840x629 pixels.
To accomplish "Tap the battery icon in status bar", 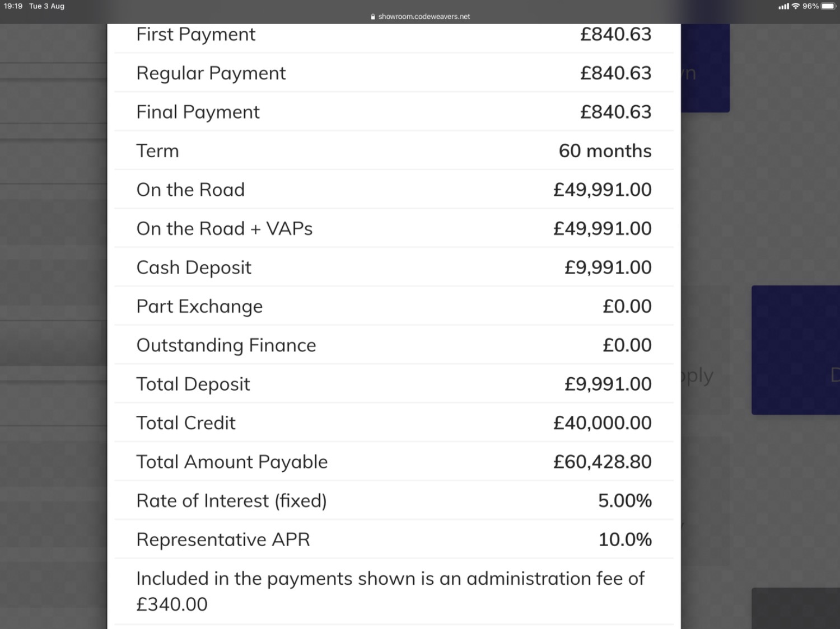I will [x=829, y=6].
